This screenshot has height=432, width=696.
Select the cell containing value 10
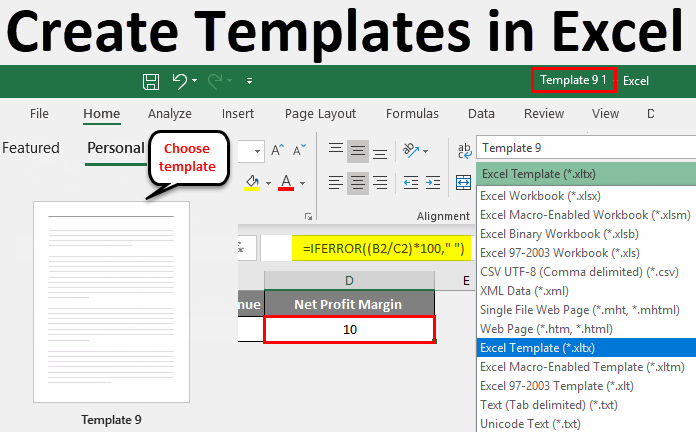[350, 329]
